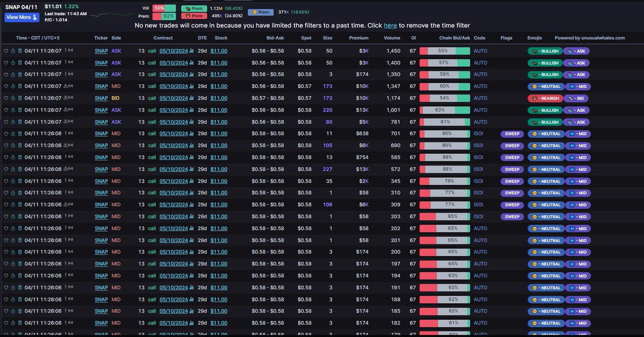This screenshot has width=644, height=337.
Task: Favorite the bottom visible SNAP trade
Action: pyautogui.click(x=6, y=323)
